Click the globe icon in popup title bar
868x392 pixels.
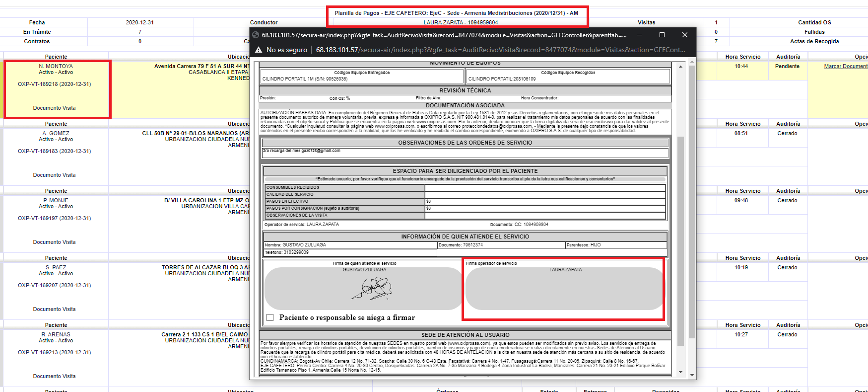(256, 35)
